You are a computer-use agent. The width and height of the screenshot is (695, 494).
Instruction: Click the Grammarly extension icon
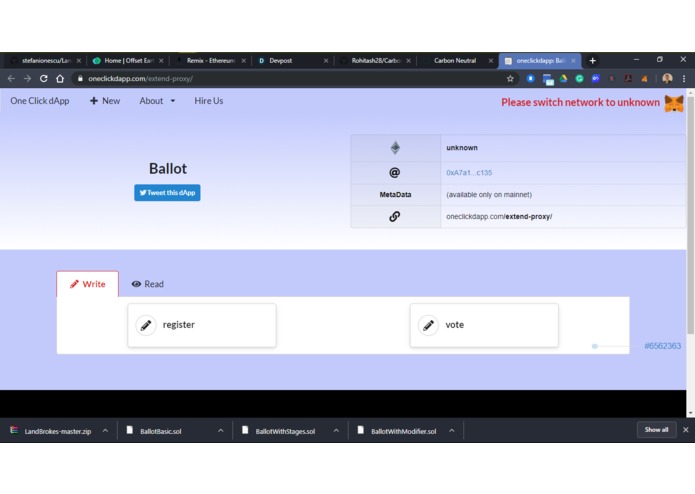[579, 78]
